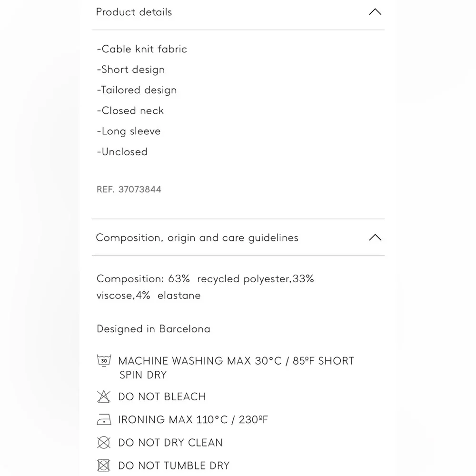Click Composition, origin and care guidelines heading

click(197, 238)
